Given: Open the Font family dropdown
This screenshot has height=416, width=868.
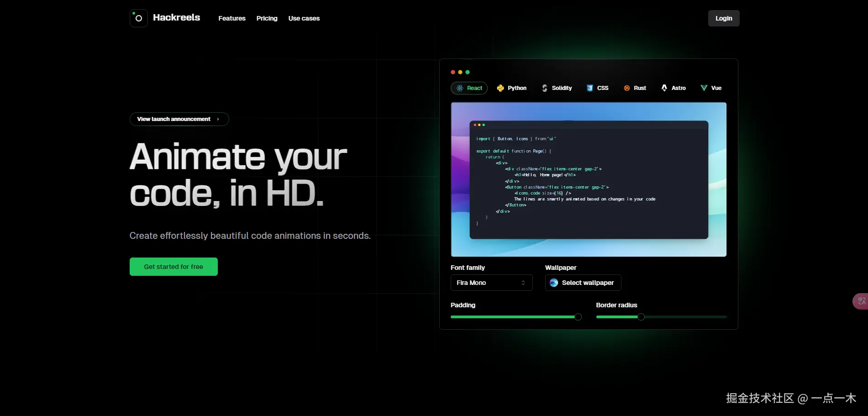Looking at the screenshot, I should pos(491,283).
